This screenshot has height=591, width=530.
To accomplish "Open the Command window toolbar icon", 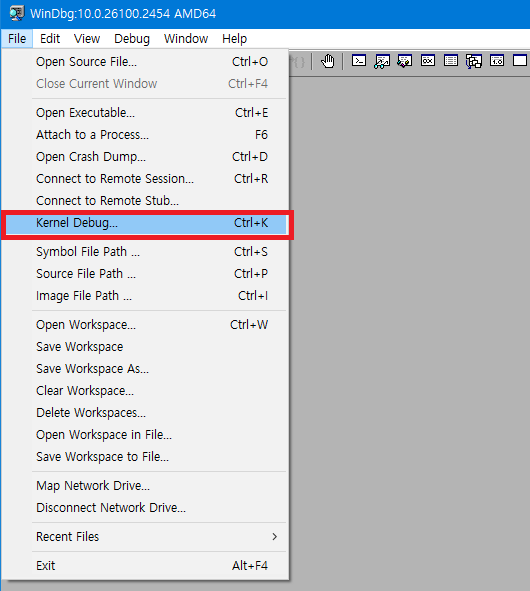I will click(x=359, y=61).
